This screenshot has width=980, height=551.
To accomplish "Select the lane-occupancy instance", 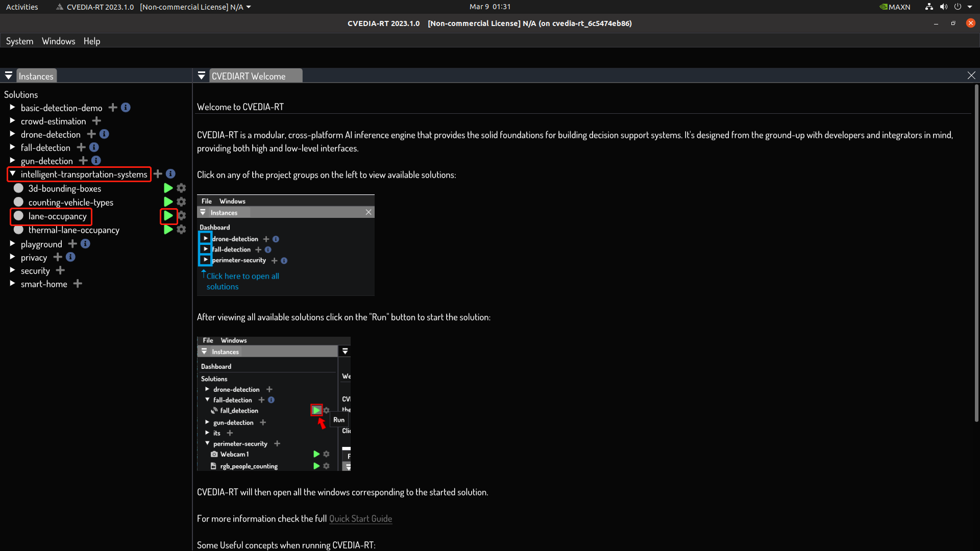I will click(x=58, y=216).
